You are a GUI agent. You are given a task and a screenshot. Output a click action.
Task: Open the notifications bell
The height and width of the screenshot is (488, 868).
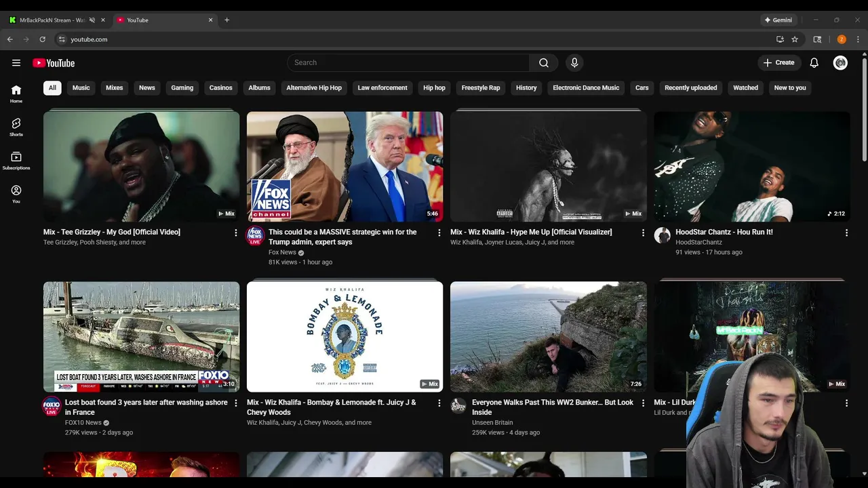[x=814, y=63]
